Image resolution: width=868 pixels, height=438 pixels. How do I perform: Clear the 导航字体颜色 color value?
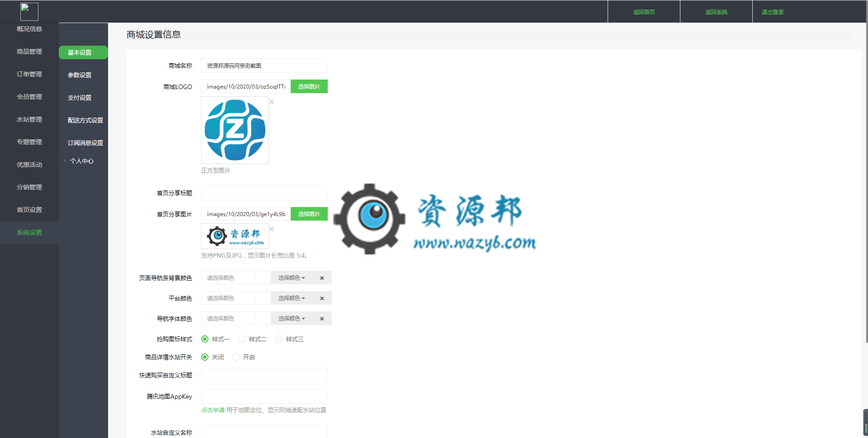322,319
